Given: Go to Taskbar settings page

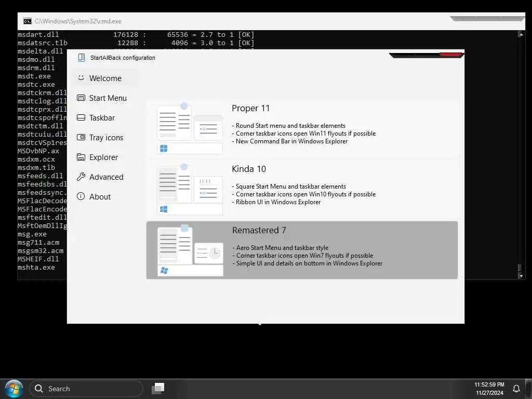Looking at the screenshot, I should pos(106,118).
